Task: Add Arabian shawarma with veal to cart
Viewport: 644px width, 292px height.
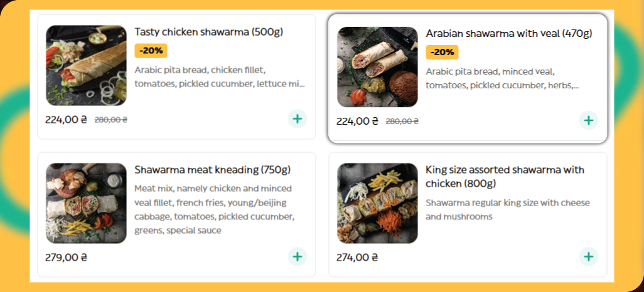Action: click(x=588, y=120)
